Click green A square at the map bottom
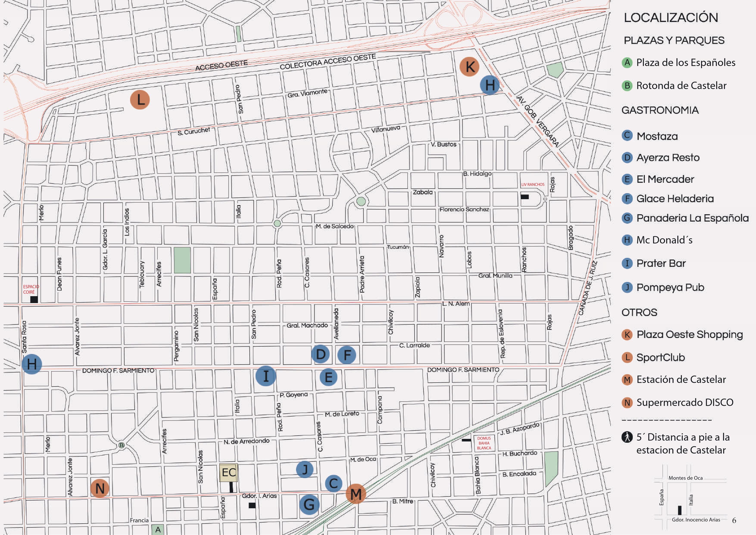The width and height of the screenshot is (756, 535). coord(158,529)
